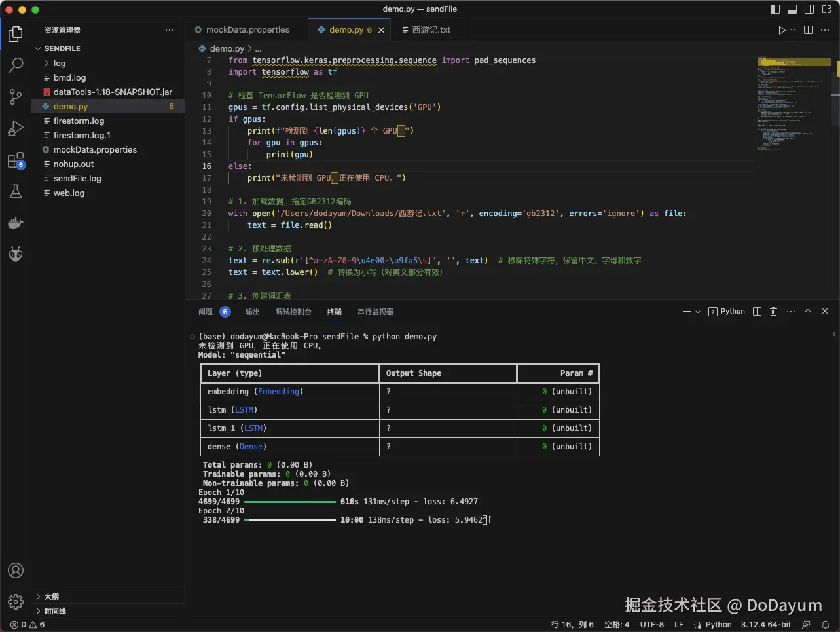The width and height of the screenshot is (840, 632).
Task: Expand the 大纲 outline section
Action: (x=51, y=597)
